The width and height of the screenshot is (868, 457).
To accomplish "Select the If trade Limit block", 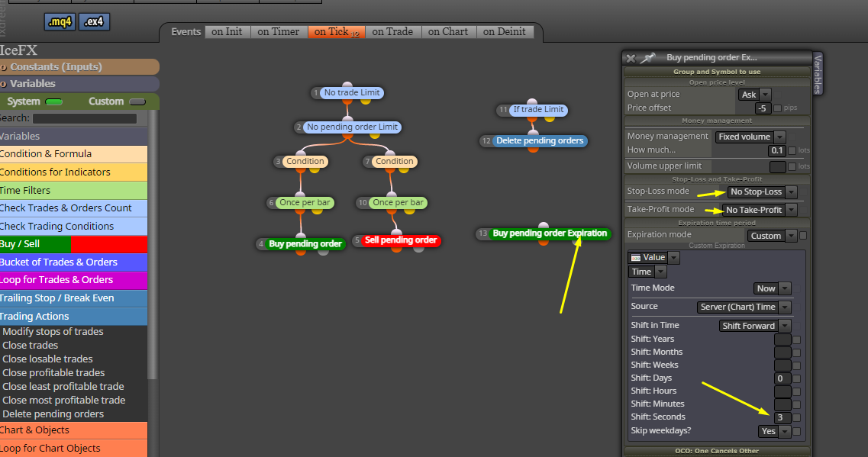I will (538, 110).
